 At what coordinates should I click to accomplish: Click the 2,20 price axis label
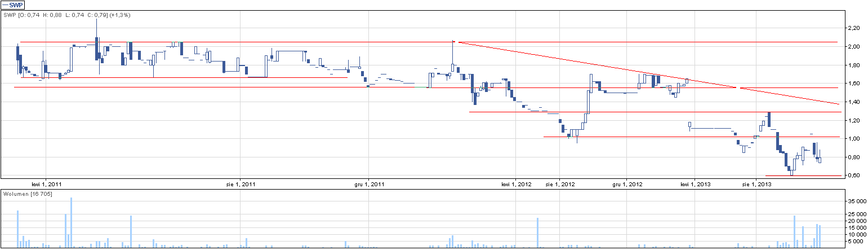point(853,28)
